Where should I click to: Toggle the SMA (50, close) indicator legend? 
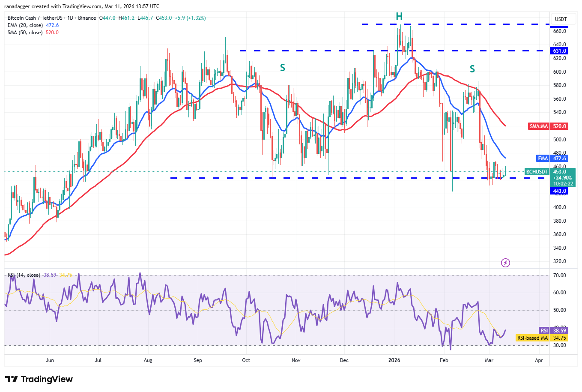33,33
